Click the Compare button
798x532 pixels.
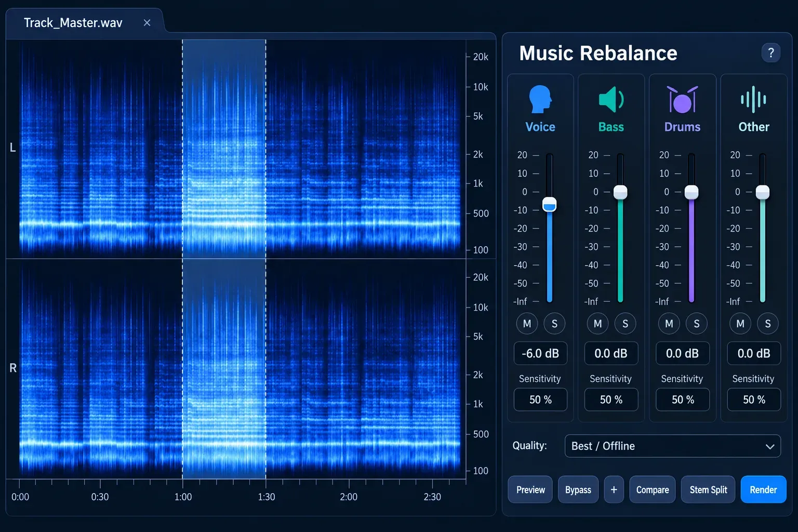pos(653,489)
